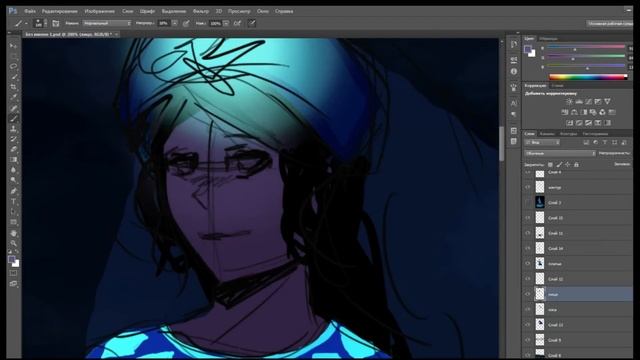Click the red channel slider
Viewport: 640px width, 360px height.
[586, 48]
